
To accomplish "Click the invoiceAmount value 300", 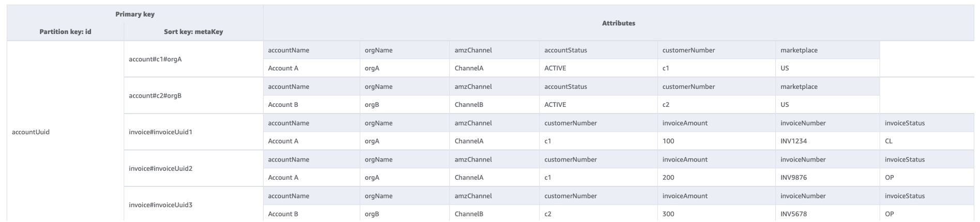I will (668, 214).
